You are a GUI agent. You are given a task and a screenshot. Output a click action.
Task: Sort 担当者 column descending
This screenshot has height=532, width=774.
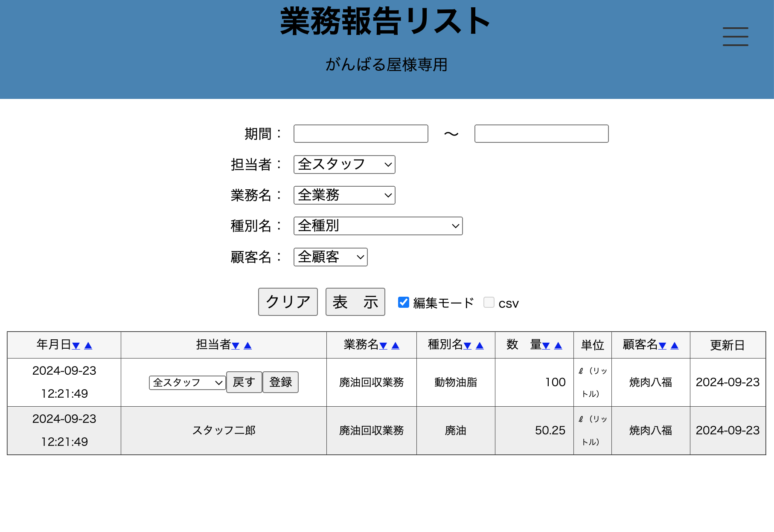(x=236, y=346)
